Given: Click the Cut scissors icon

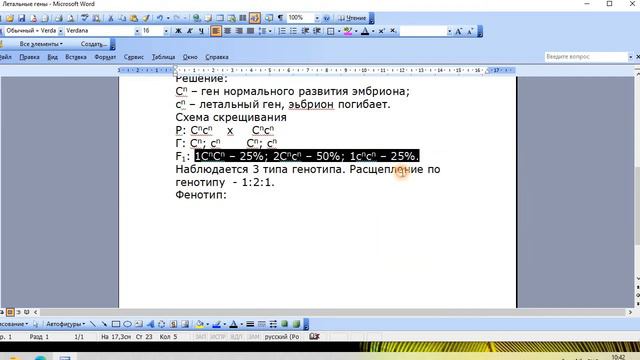Looking at the screenshot, I should [110, 18].
